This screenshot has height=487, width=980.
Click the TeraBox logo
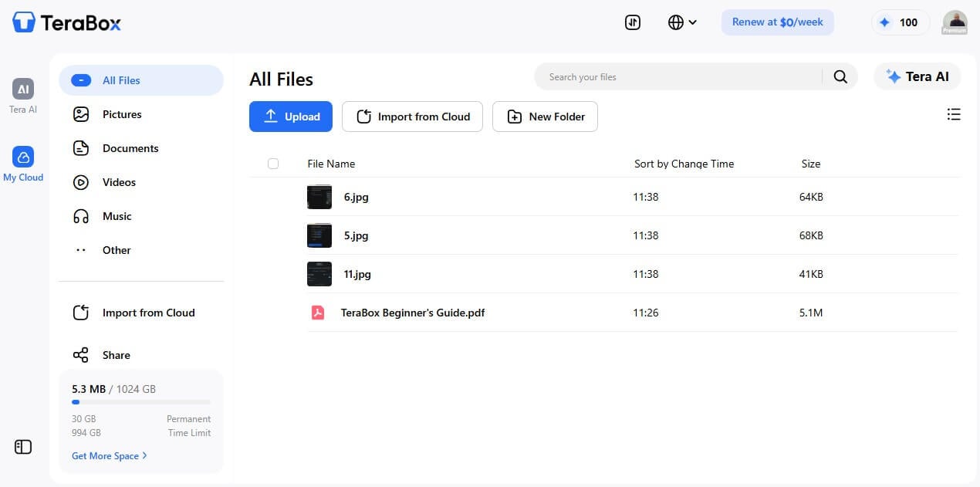67,22
